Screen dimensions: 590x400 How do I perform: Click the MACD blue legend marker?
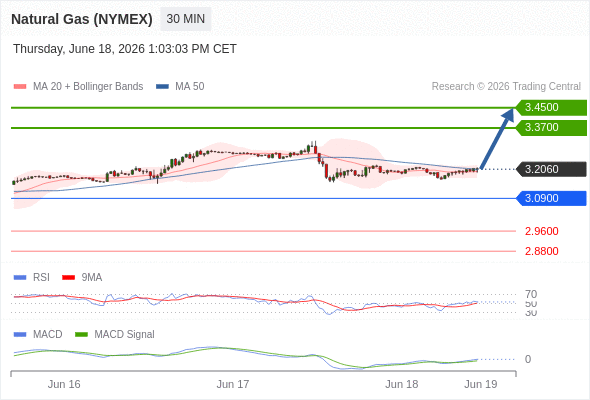pyautogui.click(x=20, y=335)
